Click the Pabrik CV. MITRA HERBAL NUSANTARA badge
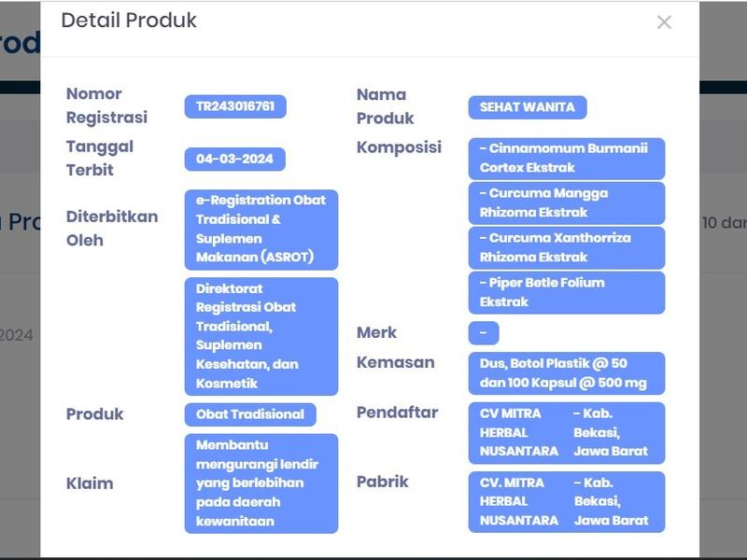Screen dimensions: 747x560 click(x=567, y=502)
